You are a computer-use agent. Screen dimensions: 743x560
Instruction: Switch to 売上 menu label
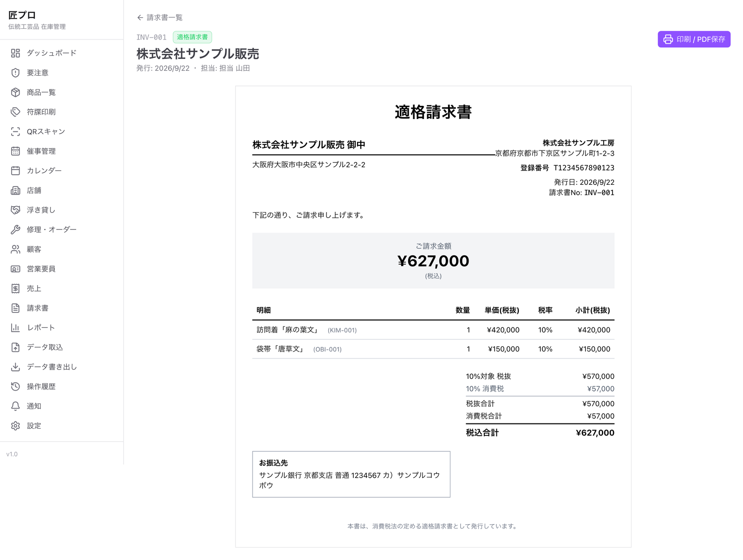coord(34,288)
